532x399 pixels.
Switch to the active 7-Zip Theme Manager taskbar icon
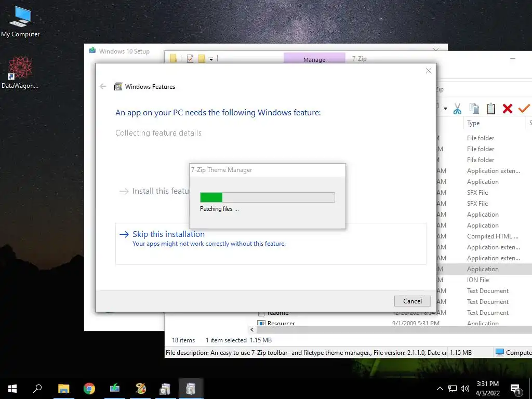point(191,389)
